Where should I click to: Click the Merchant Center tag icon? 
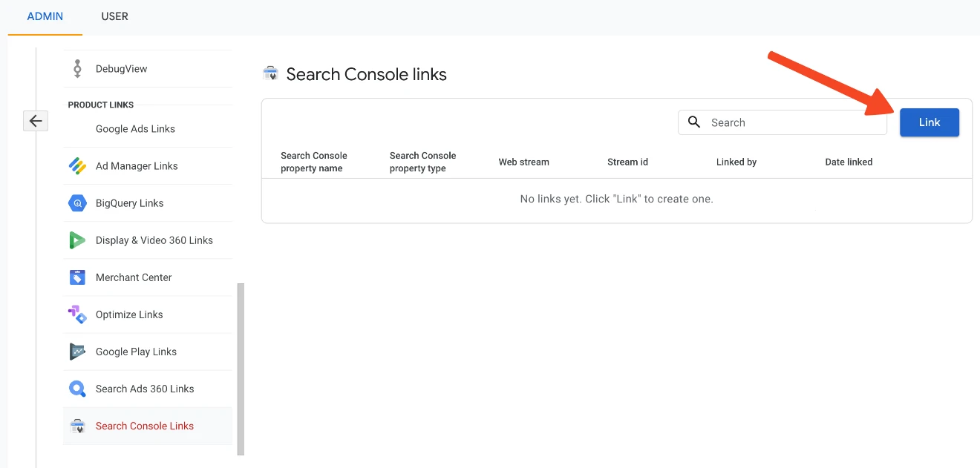pos(77,277)
